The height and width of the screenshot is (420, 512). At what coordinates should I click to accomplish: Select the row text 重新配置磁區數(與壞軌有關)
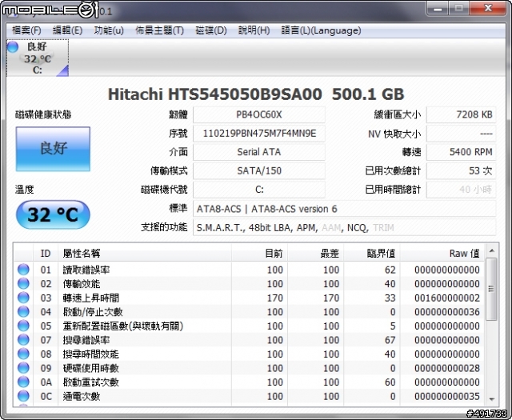click(123, 326)
